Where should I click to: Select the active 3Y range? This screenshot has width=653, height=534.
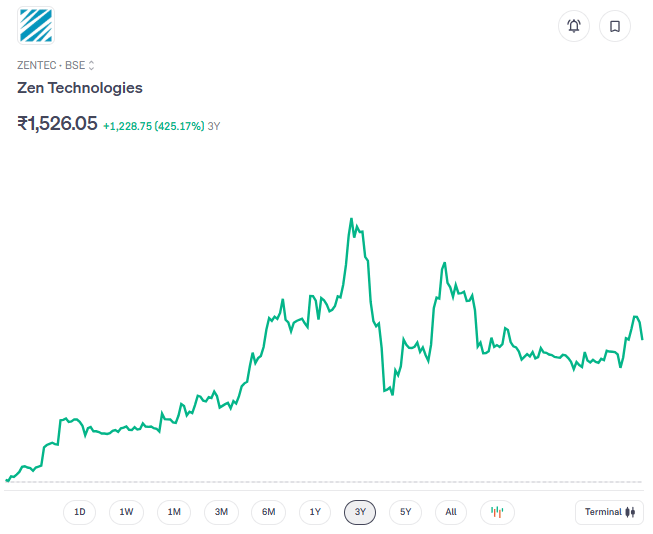pos(360,512)
